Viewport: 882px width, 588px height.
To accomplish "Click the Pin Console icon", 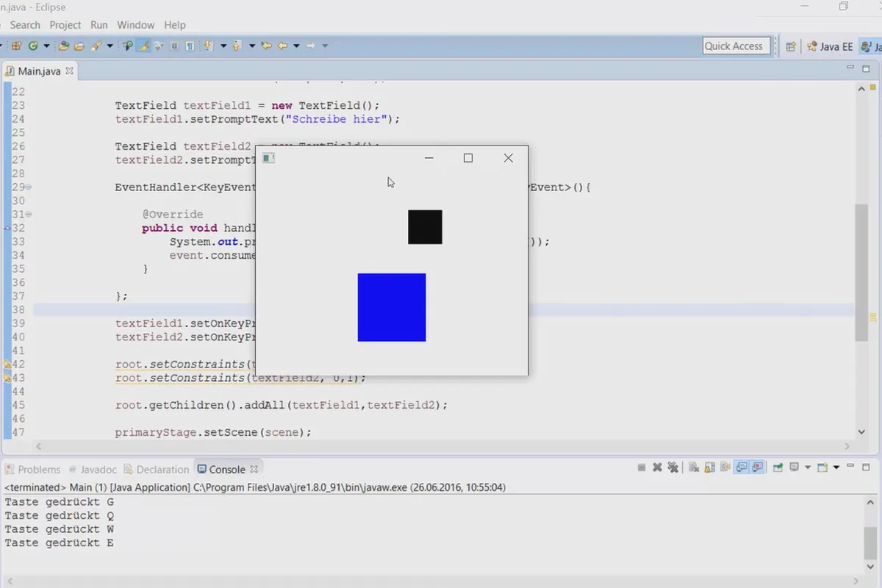I will 778,467.
